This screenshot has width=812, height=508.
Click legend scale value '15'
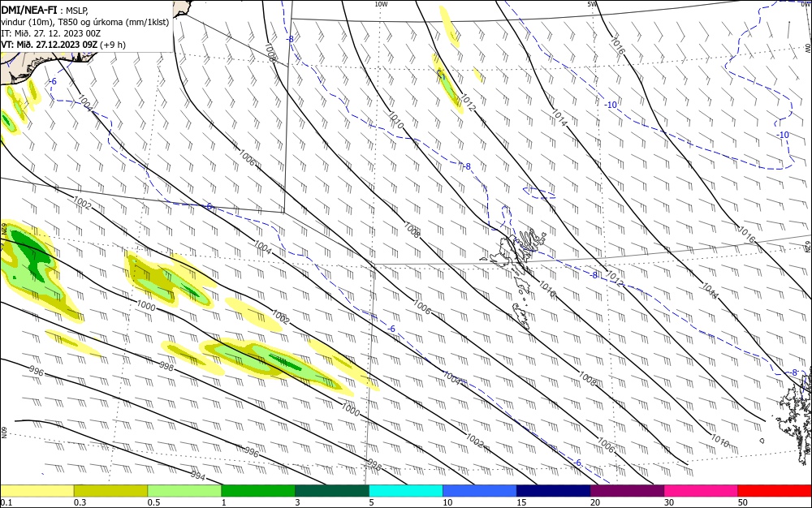point(521,502)
